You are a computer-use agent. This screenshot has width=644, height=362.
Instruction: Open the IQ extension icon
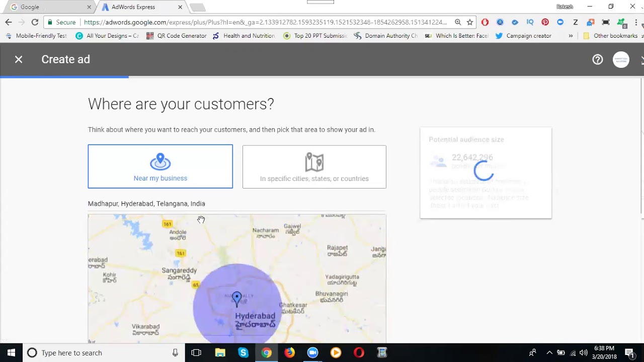(530, 22)
